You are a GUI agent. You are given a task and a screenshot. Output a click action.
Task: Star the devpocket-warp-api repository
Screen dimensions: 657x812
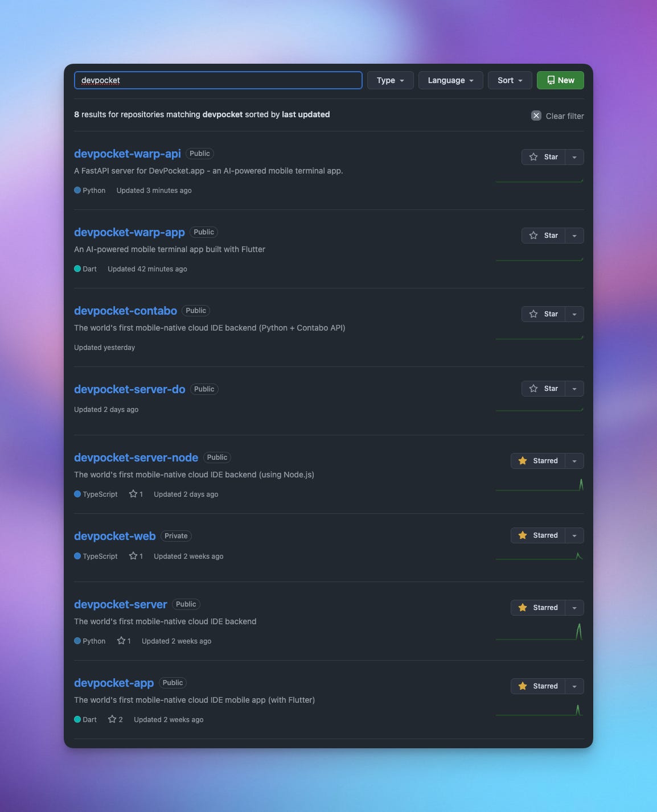(544, 157)
